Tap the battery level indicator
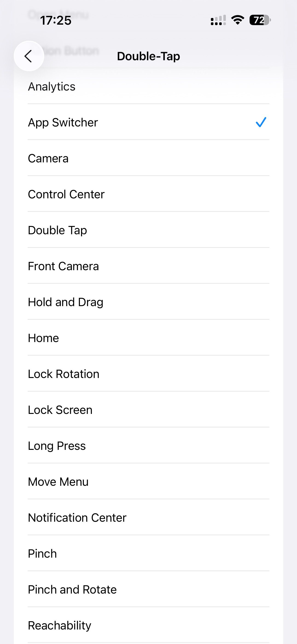Image resolution: width=297 pixels, height=644 pixels. (260, 20)
